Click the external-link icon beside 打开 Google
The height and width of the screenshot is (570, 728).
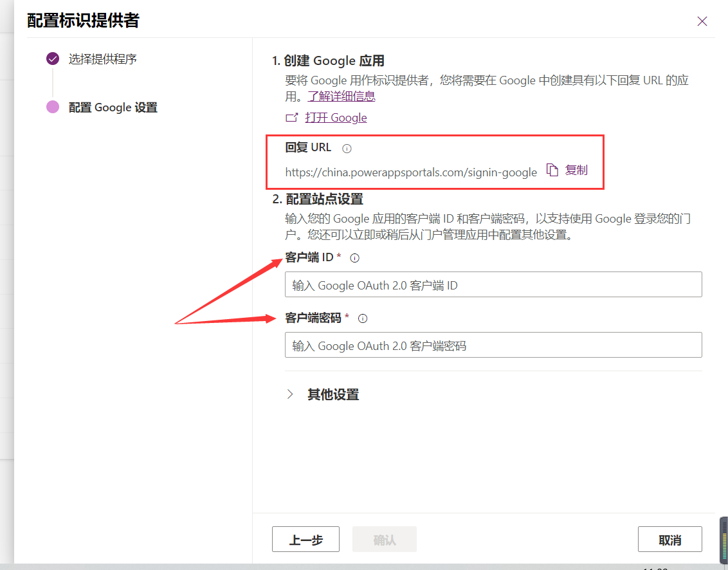291,118
